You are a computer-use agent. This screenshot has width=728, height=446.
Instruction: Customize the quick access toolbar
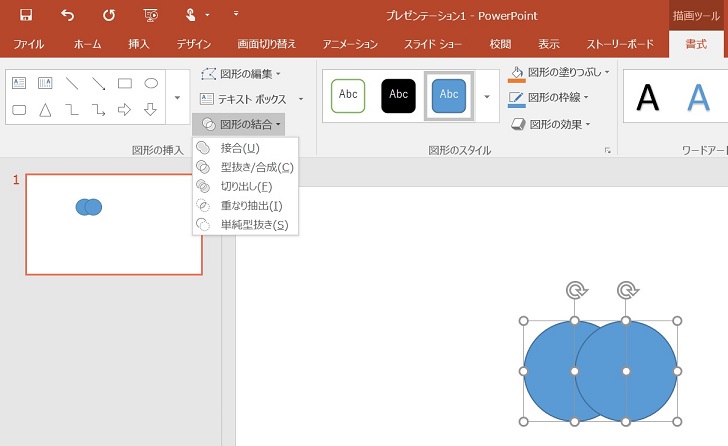(236, 14)
